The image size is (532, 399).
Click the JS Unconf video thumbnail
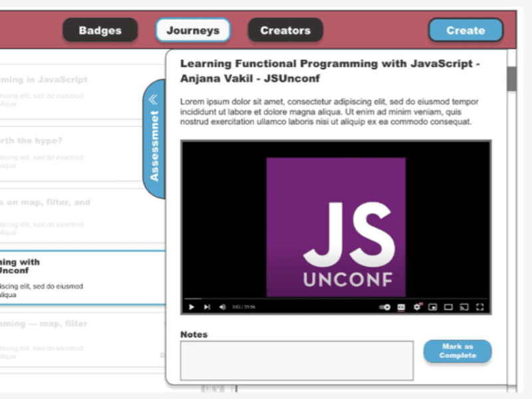pos(336,227)
